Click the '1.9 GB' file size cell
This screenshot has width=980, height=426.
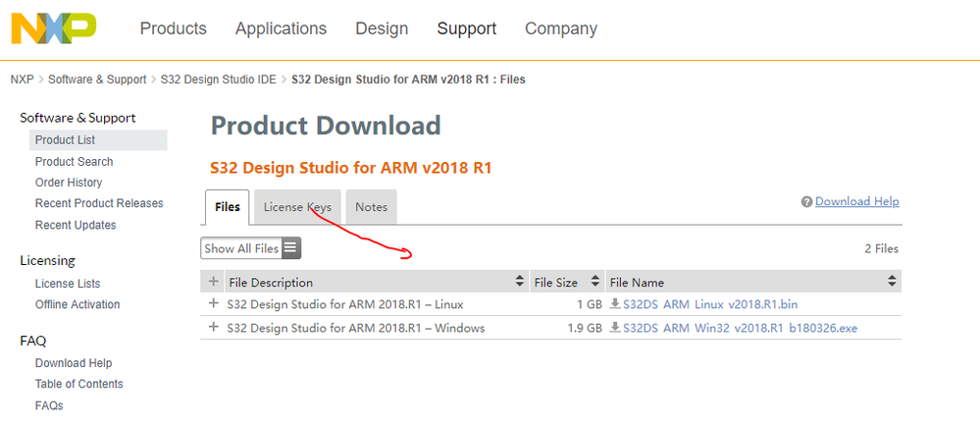click(x=585, y=328)
